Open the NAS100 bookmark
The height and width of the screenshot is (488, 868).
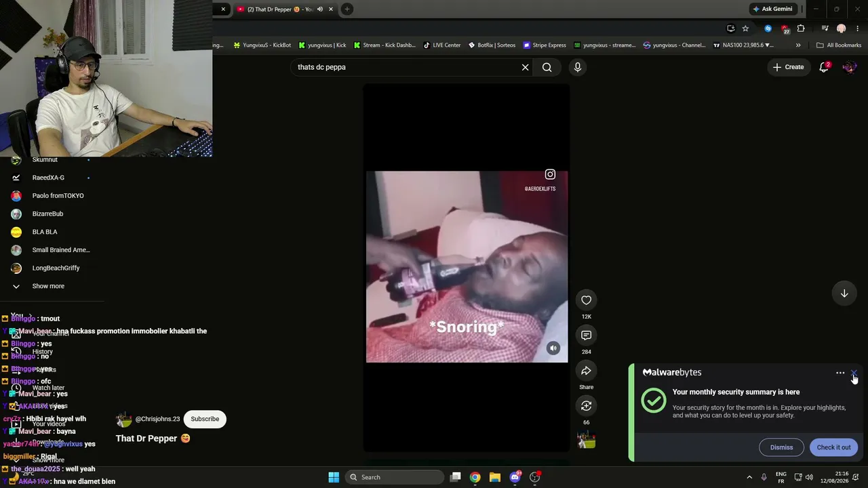click(743, 45)
